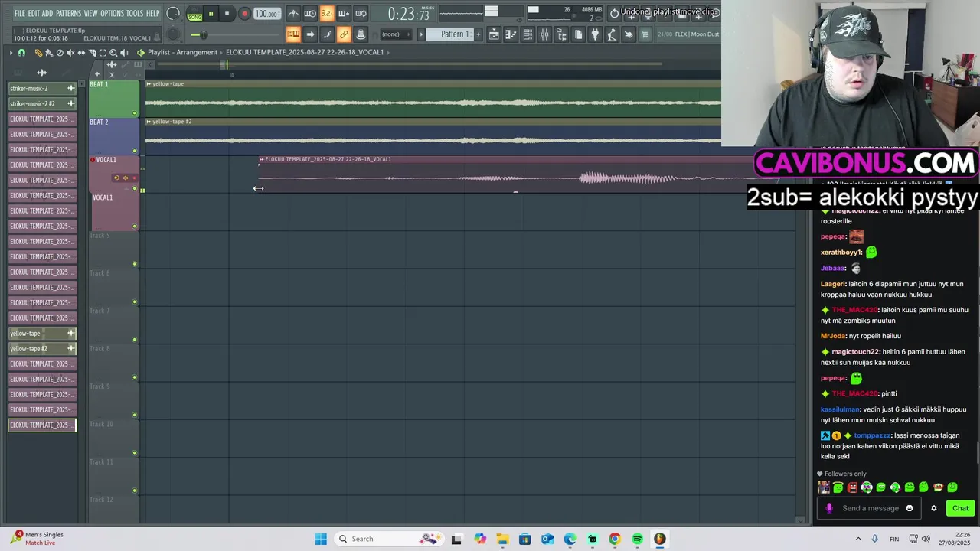Open the yellow-tape clip menu arrow
Screen dimensions: 980x551
pyautogui.click(x=149, y=84)
